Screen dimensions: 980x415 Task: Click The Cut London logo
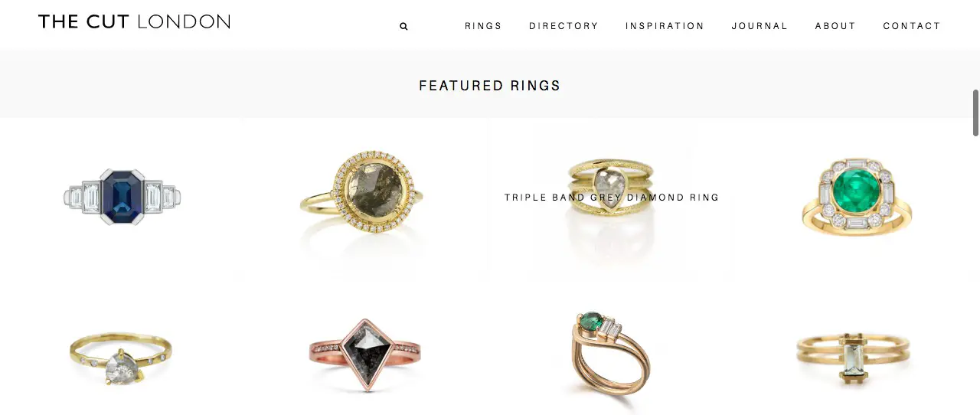tap(134, 21)
